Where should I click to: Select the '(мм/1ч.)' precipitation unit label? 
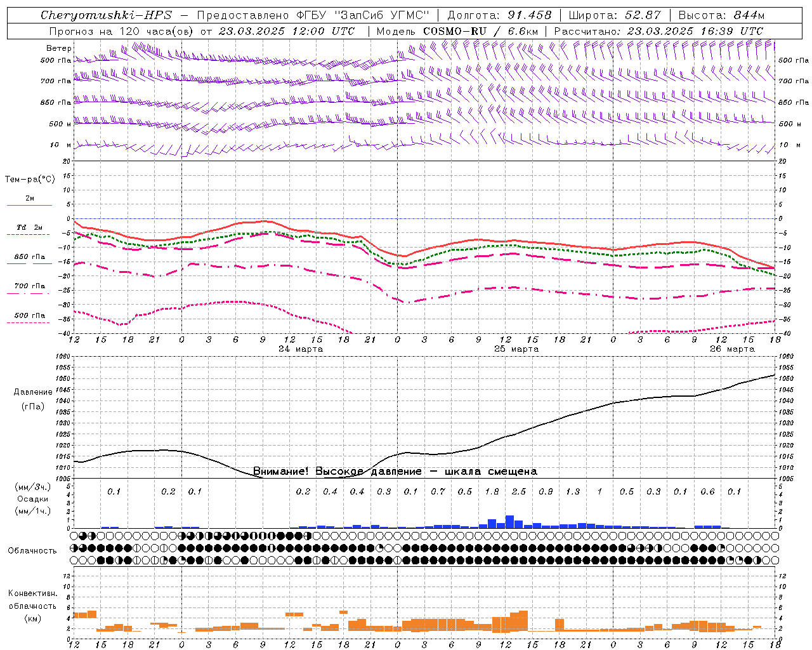[x=33, y=511]
